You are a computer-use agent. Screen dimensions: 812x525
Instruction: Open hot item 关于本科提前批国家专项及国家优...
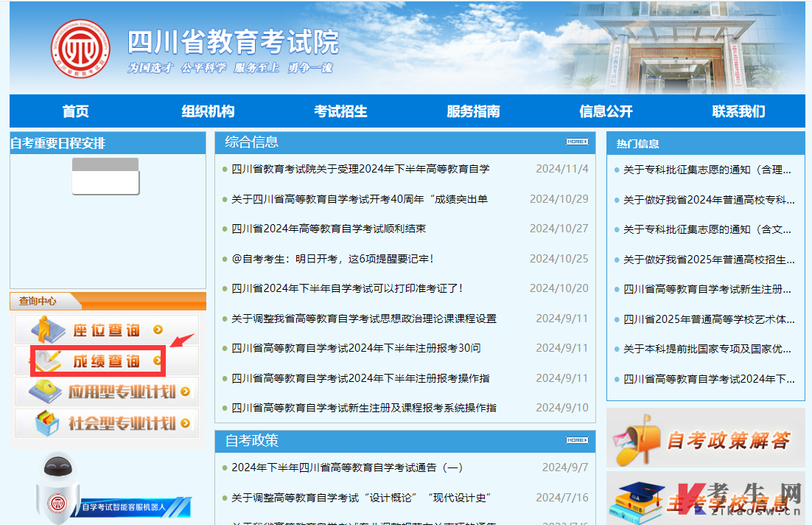click(x=707, y=349)
